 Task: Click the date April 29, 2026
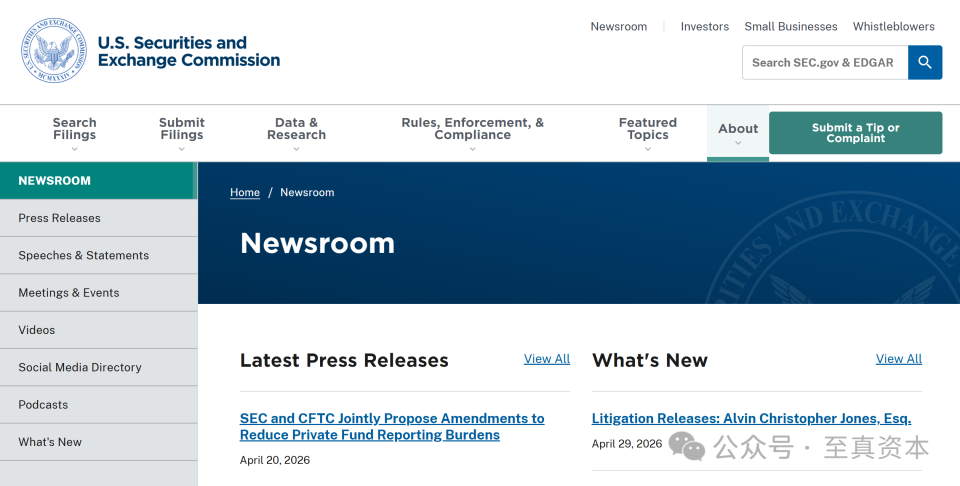pyautogui.click(x=627, y=444)
